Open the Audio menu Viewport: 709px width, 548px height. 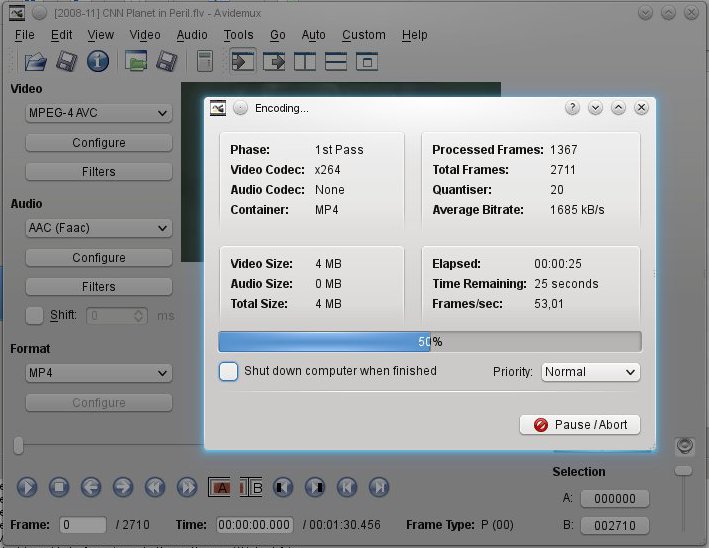click(192, 35)
